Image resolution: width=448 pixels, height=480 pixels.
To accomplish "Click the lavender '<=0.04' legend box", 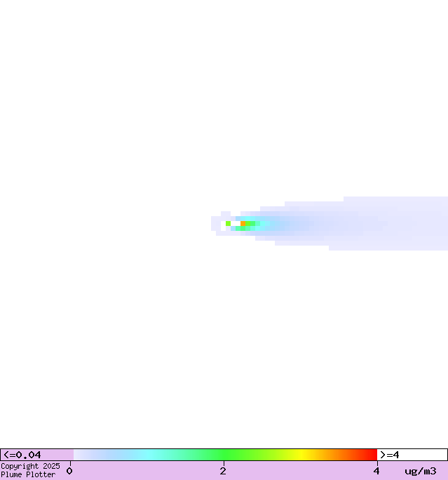I will (36, 455).
